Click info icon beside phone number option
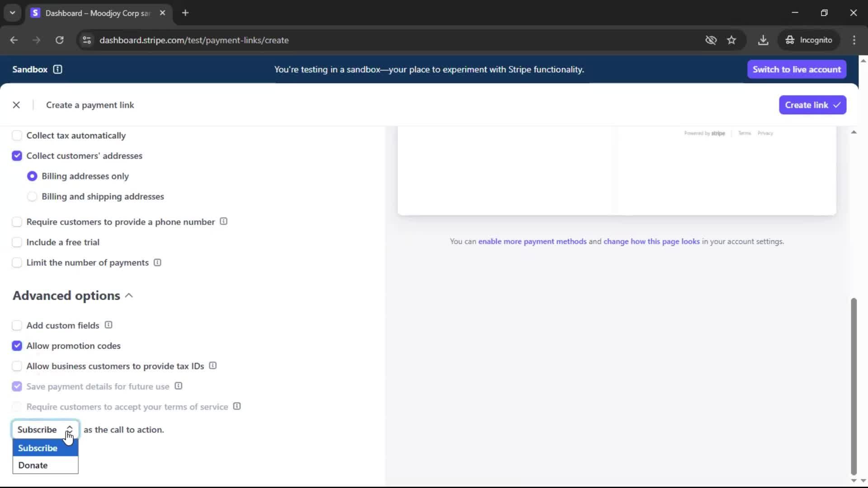The height and width of the screenshot is (488, 868). coord(223,221)
